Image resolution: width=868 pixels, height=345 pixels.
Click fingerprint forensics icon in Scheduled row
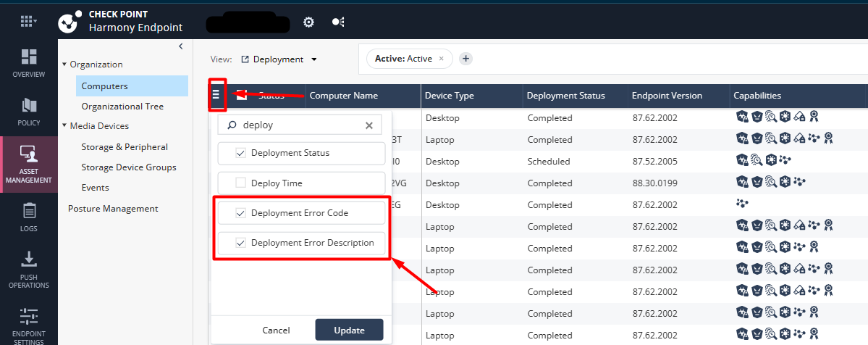point(757,161)
